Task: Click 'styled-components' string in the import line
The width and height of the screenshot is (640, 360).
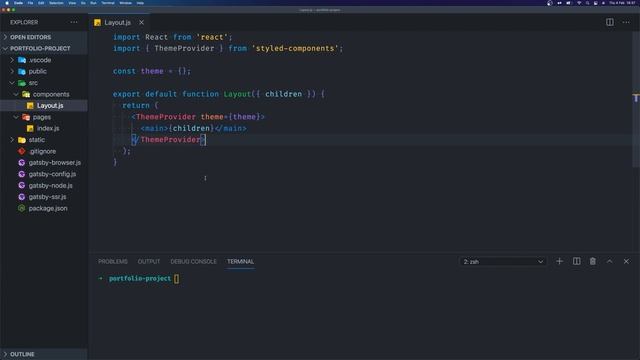Action: pyautogui.click(x=295, y=49)
